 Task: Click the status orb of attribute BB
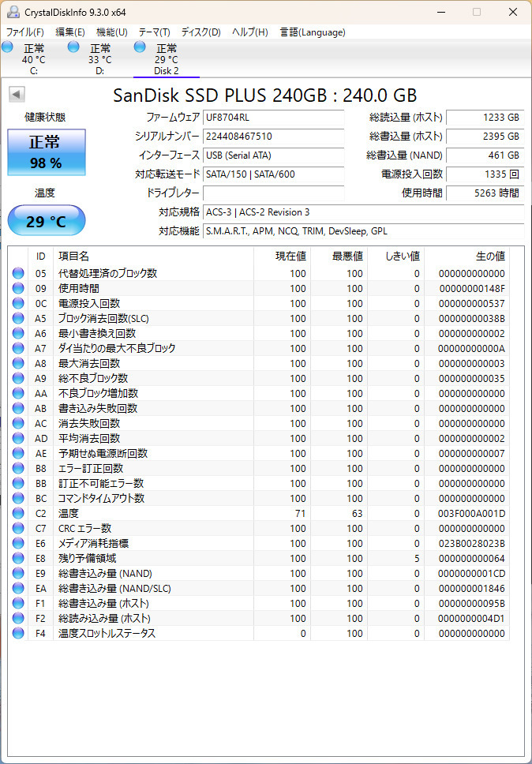click(x=18, y=483)
